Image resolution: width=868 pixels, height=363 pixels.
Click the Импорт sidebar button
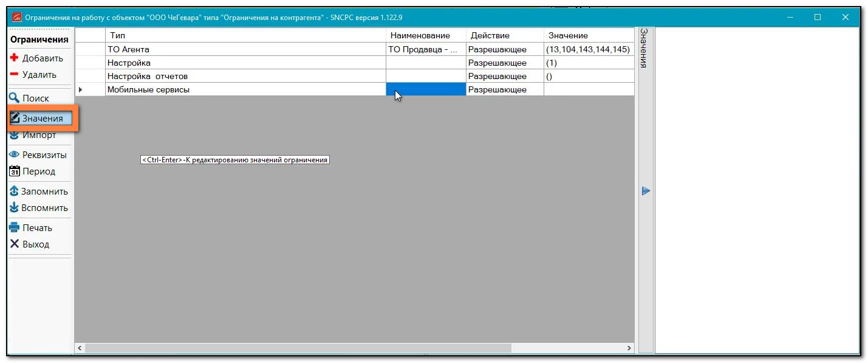tap(34, 135)
